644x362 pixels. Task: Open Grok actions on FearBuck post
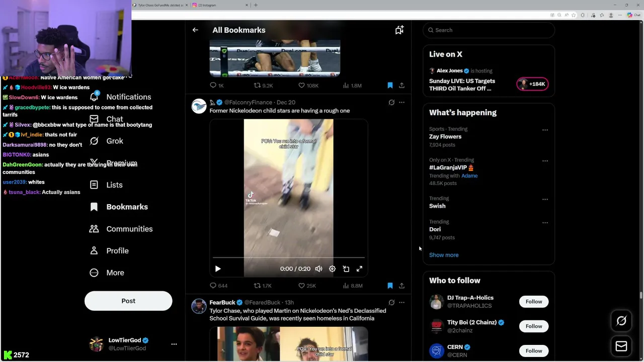pos(391,302)
